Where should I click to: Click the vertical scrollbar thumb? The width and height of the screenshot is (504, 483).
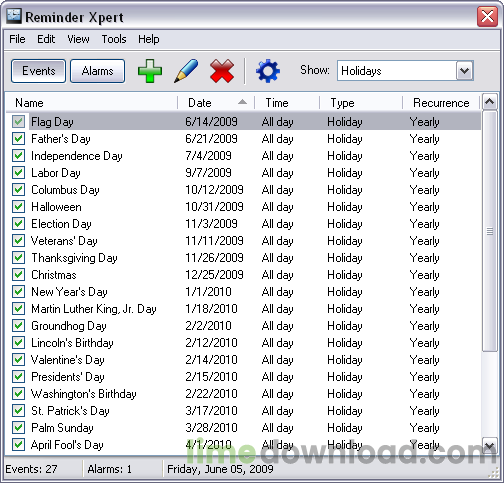coord(489,231)
